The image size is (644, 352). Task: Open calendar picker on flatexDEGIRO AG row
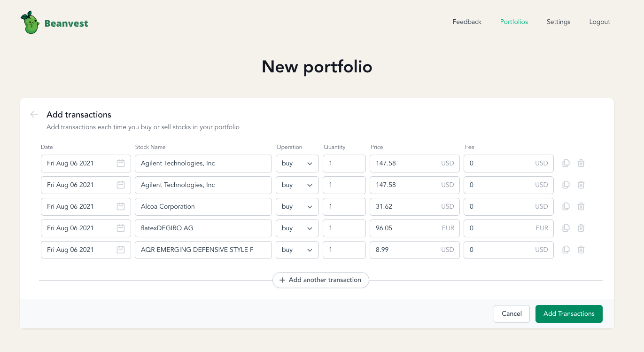pyautogui.click(x=122, y=228)
